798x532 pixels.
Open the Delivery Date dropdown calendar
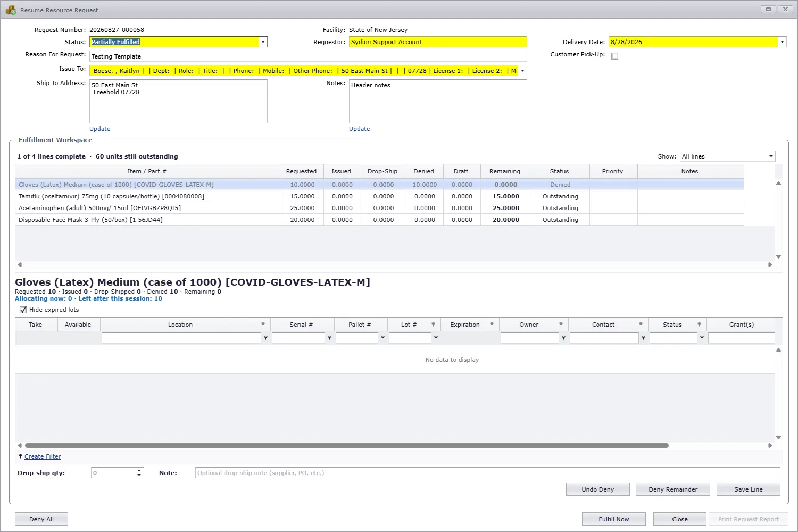(782, 42)
